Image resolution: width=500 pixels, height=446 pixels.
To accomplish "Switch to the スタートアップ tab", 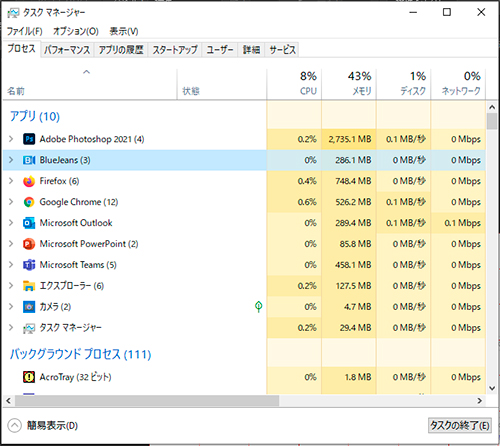I will [x=175, y=50].
